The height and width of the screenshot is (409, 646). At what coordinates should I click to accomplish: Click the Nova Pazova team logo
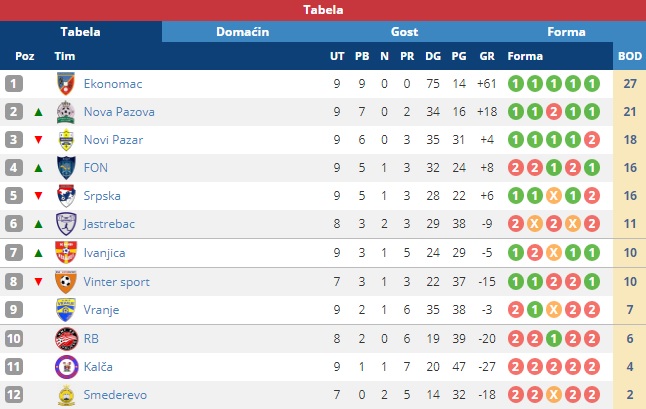(66, 112)
